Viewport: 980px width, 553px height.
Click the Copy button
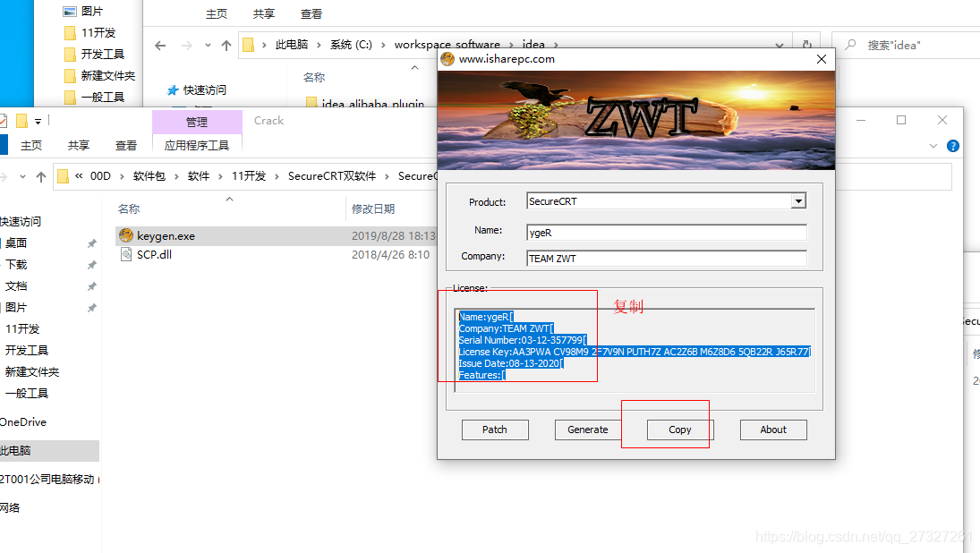click(680, 430)
